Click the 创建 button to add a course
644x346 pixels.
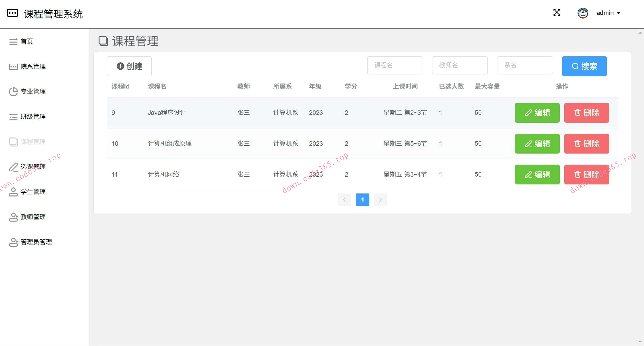coord(129,66)
